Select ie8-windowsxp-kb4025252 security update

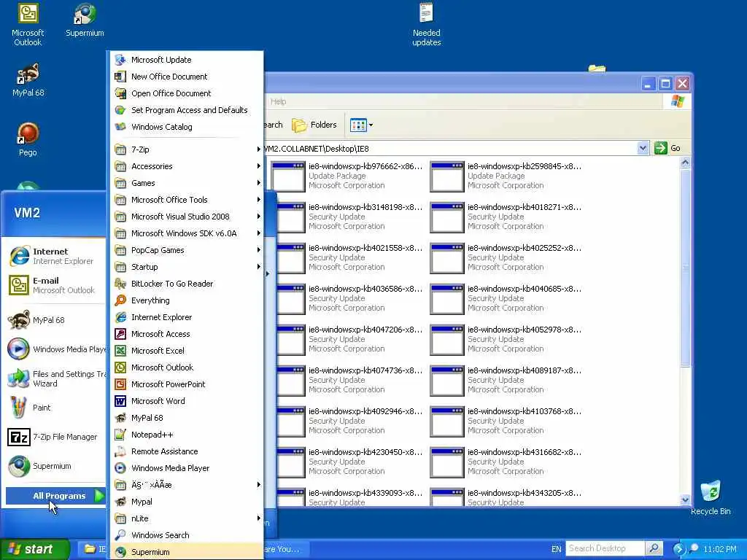(506, 257)
